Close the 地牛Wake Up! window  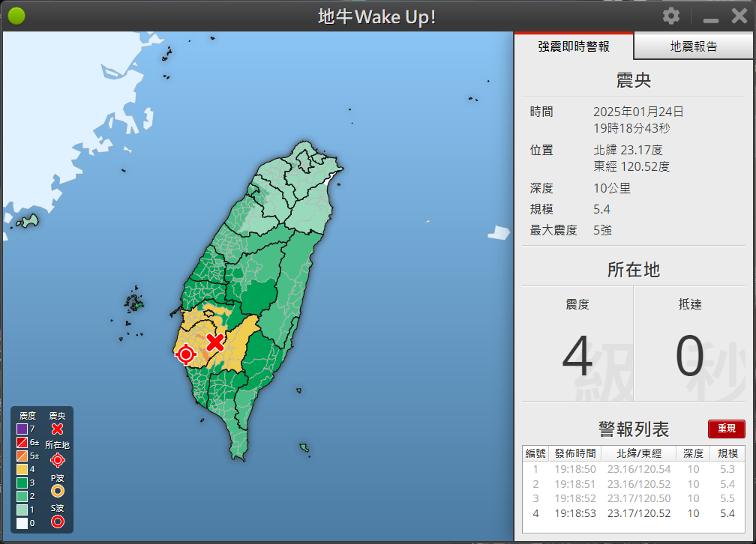click(739, 16)
